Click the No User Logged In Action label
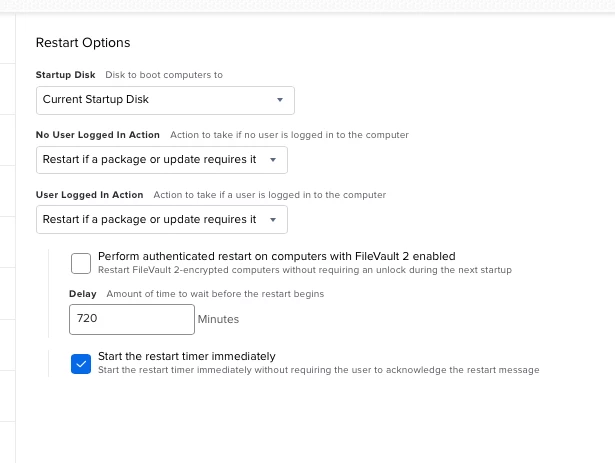 pyautogui.click(x=98, y=135)
